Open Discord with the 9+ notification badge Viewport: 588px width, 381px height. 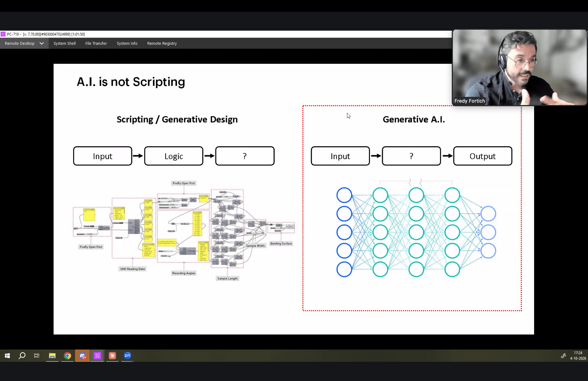point(82,356)
